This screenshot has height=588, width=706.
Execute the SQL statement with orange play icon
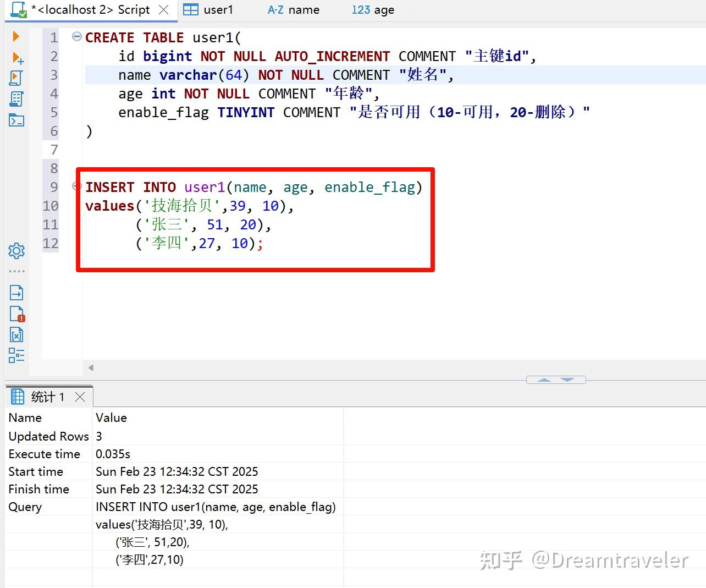tap(16, 37)
